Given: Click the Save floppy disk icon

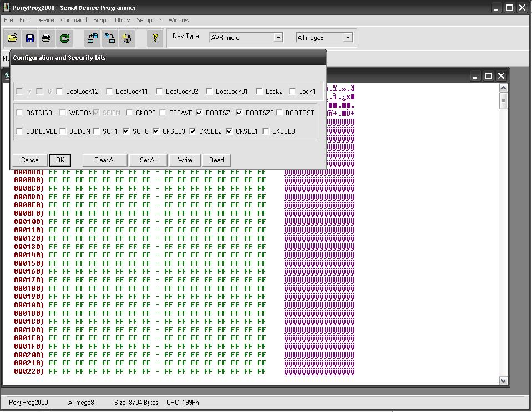Looking at the screenshot, I should pos(30,38).
